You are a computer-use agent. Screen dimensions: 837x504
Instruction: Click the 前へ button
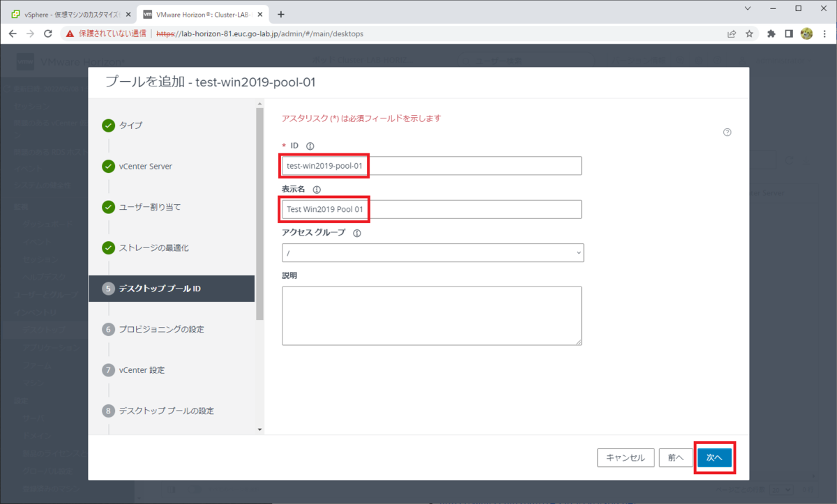(x=675, y=458)
